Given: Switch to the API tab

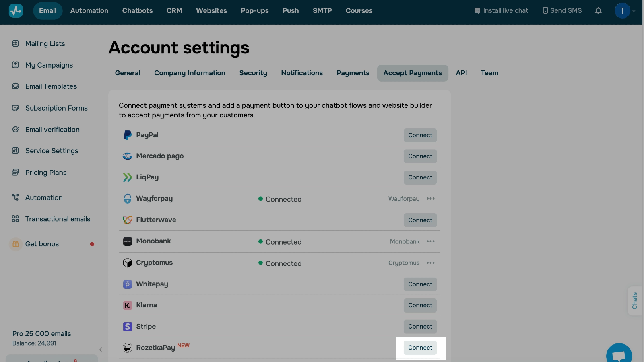Looking at the screenshot, I should click(461, 73).
